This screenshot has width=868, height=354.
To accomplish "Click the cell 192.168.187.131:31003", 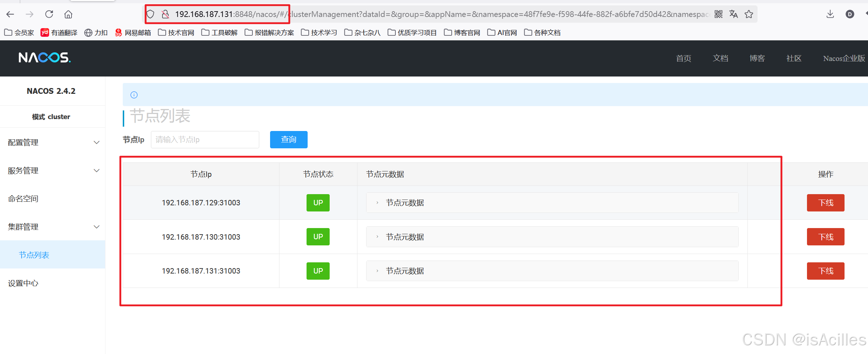I will click(201, 271).
